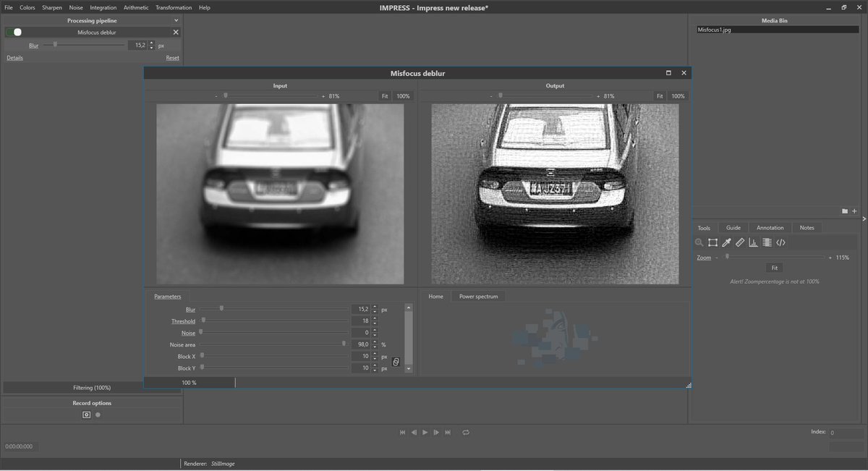Step forward one frame
Screen dimensions: 868x471
[436, 432]
